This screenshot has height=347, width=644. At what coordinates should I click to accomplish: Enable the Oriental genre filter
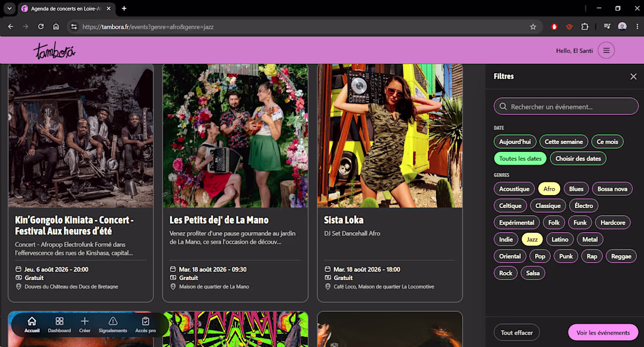(x=510, y=257)
